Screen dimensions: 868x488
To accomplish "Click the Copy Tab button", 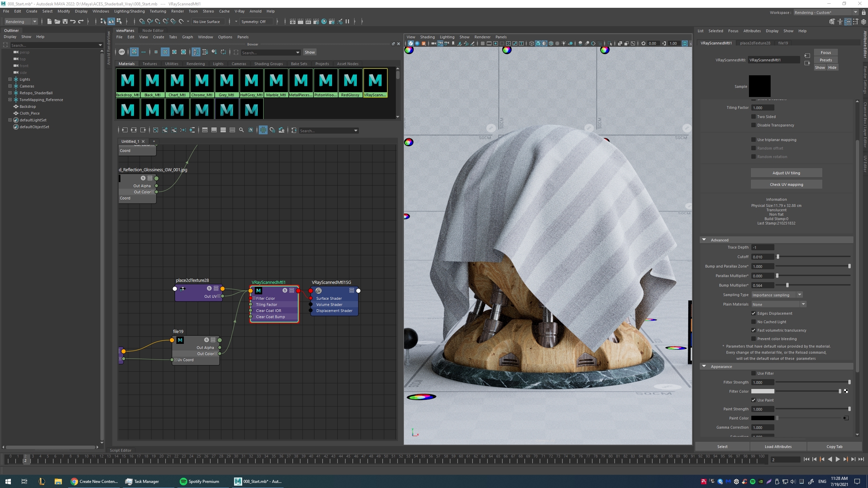I will pyautogui.click(x=834, y=446).
